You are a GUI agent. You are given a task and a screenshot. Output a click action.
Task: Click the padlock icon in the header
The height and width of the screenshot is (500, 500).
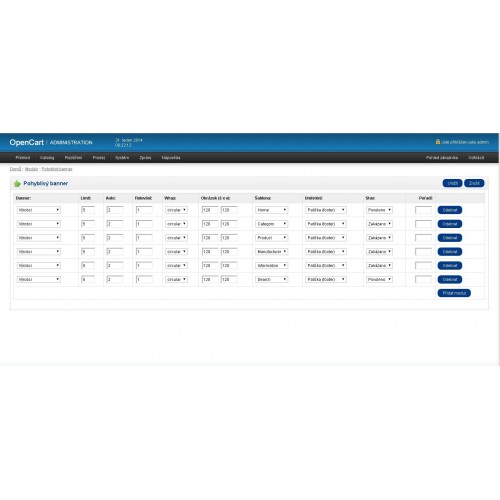pos(438,142)
